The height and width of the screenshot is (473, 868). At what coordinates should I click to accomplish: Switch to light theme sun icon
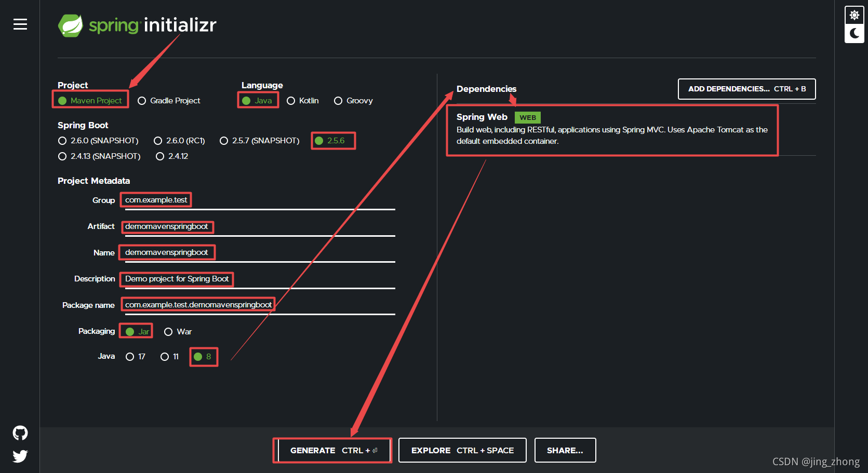point(854,15)
